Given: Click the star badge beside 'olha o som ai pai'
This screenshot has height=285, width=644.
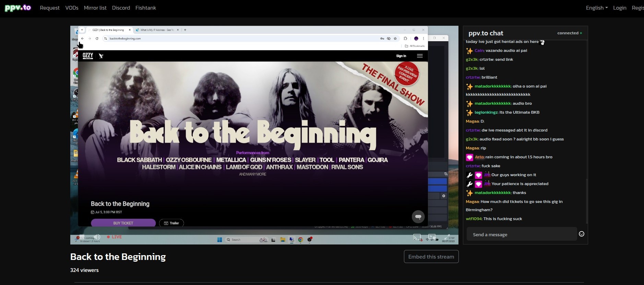Looking at the screenshot, I should [469, 87].
